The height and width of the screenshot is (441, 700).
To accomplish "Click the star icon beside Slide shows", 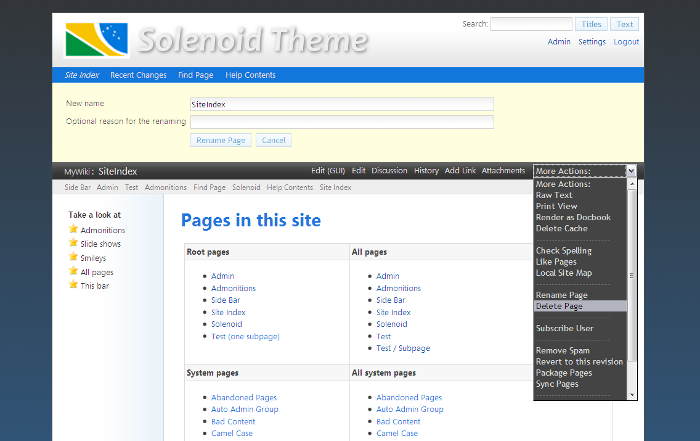I will click(x=73, y=242).
